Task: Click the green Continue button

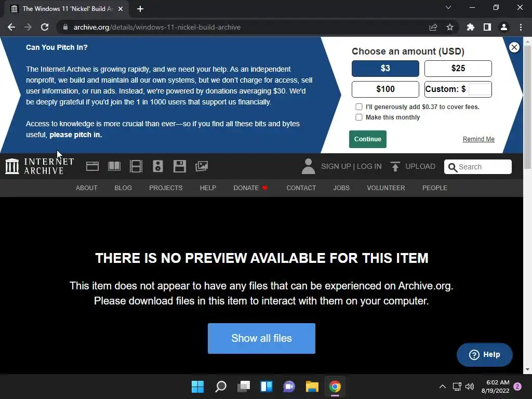Action: pyautogui.click(x=368, y=139)
